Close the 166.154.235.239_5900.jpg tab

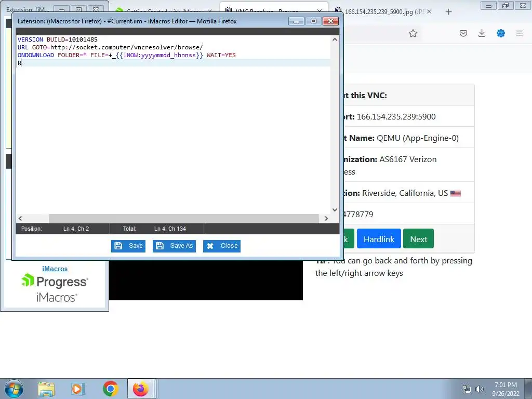[x=429, y=11]
